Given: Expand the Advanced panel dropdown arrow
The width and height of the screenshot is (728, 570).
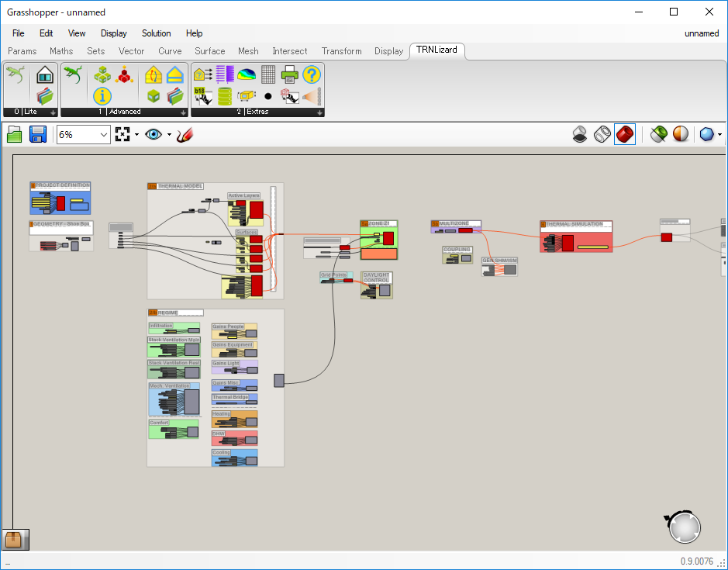Looking at the screenshot, I should click(184, 112).
